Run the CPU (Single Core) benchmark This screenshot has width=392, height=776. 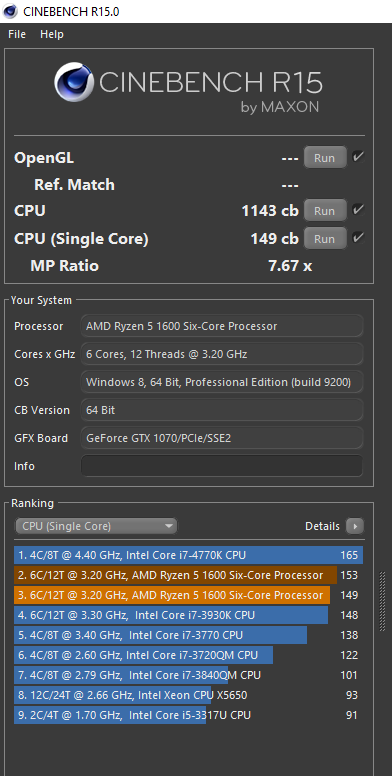tap(325, 239)
